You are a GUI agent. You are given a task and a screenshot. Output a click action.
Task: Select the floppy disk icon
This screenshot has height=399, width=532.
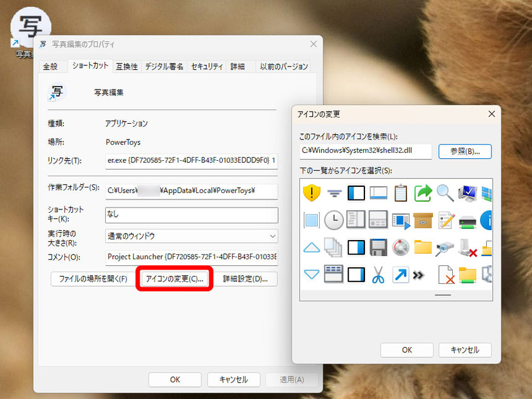click(378, 247)
